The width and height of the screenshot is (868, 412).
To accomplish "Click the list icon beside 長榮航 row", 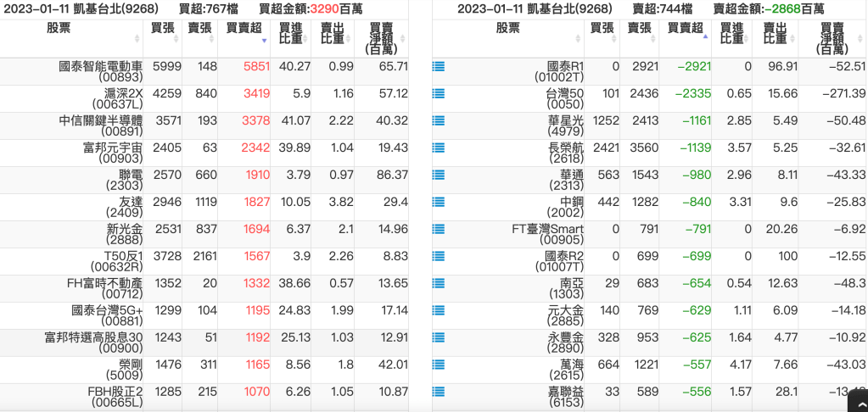I will click(x=439, y=148).
